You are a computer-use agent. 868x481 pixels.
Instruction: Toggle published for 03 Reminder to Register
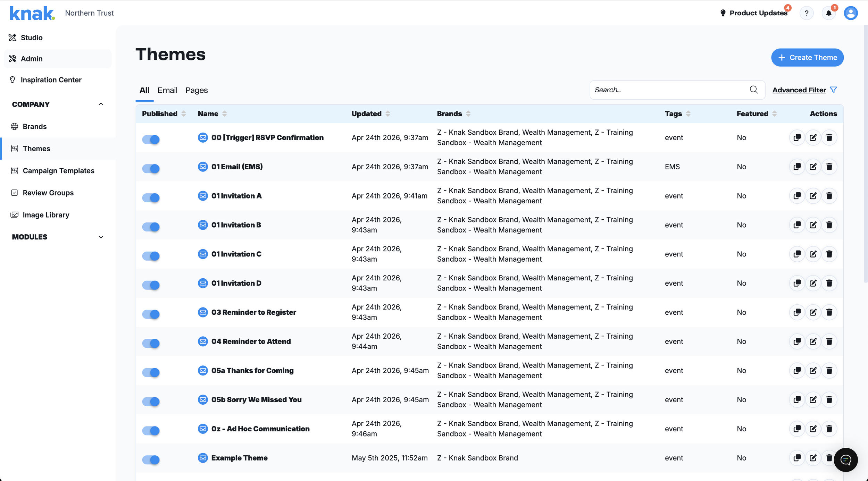coord(151,314)
